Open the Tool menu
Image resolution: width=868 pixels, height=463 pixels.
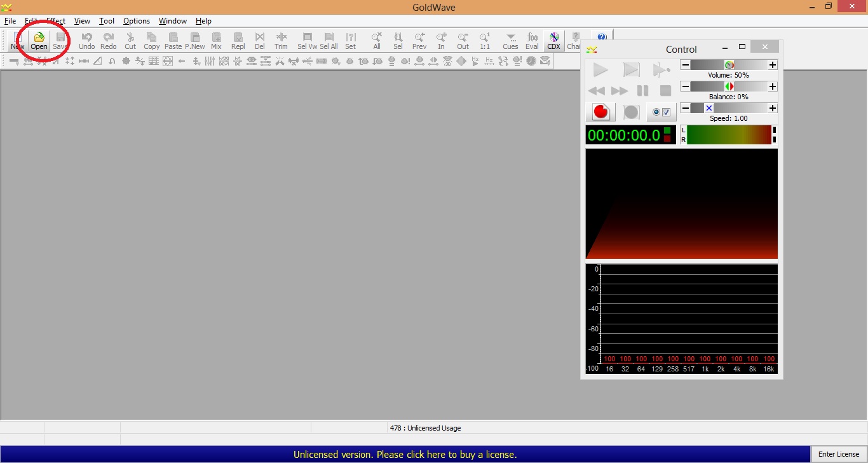click(x=107, y=21)
